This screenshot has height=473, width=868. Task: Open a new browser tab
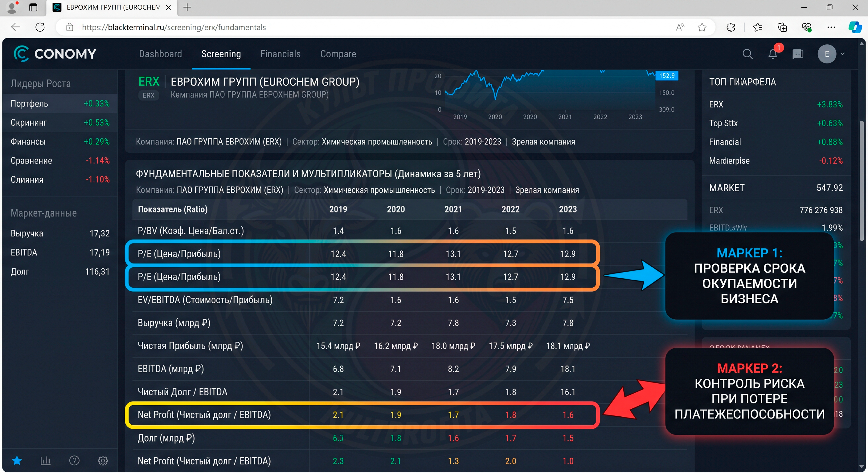tap(187, 7)
